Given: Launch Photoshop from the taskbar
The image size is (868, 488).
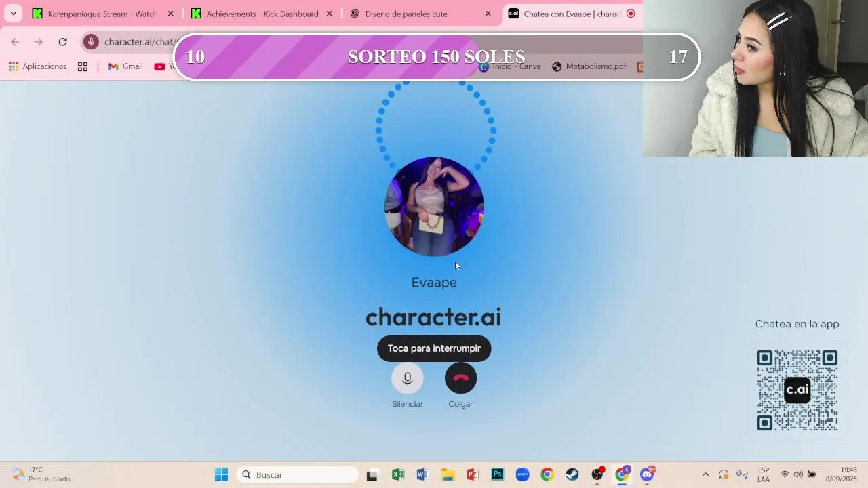Looking at the screenshot, I should tap(498, 475).
